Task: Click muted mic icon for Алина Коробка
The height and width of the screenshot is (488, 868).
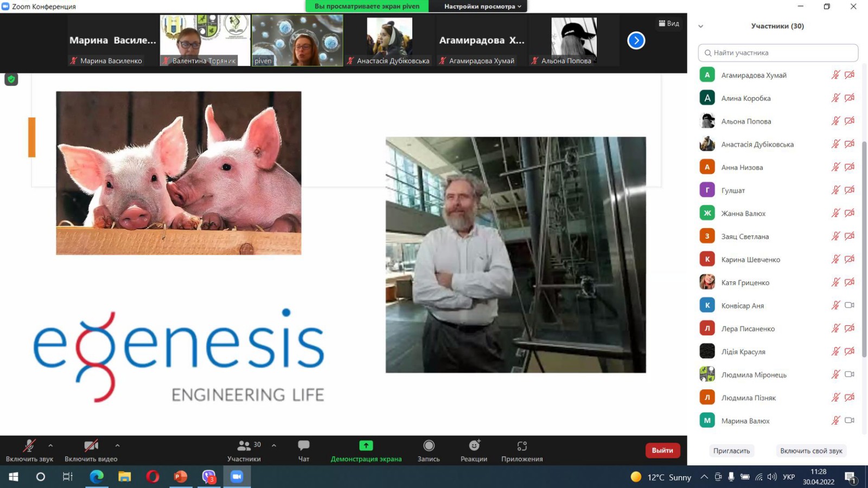Action: 835,98
